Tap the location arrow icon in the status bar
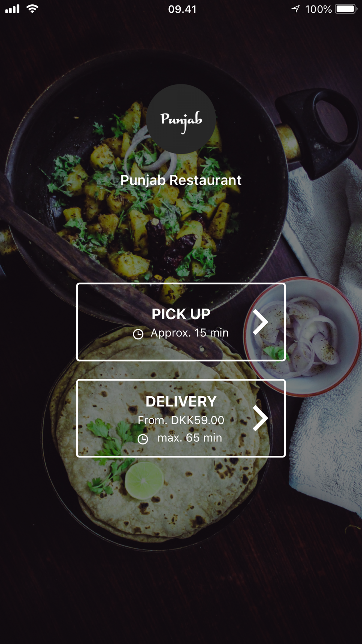Viewport: 362px width, 644px height. [296, 9]
